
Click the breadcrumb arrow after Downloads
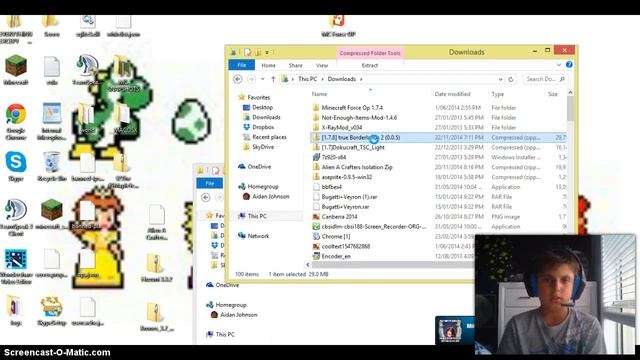pyautogui.click(x=361, y=79)
